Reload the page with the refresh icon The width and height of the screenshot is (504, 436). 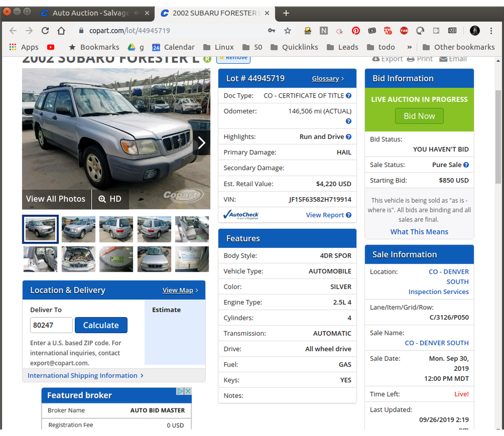pos(45,31)
